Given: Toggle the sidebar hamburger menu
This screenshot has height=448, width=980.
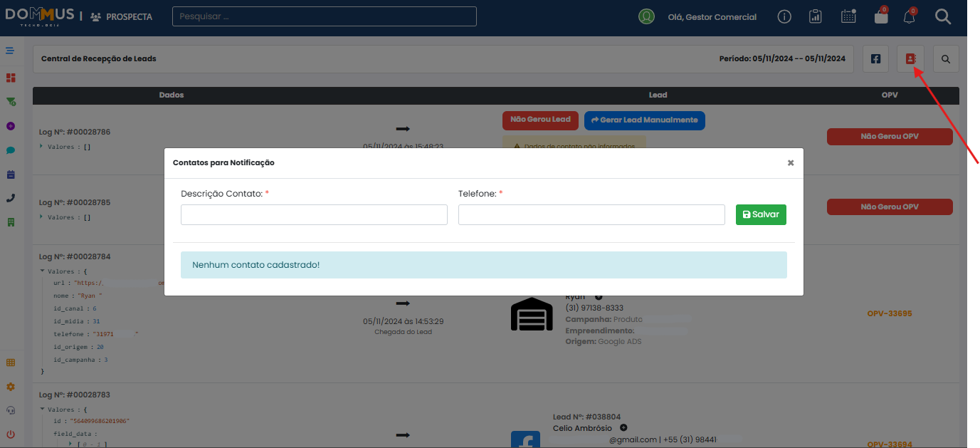Looking at the screenshot, I should tap(11, 51).
